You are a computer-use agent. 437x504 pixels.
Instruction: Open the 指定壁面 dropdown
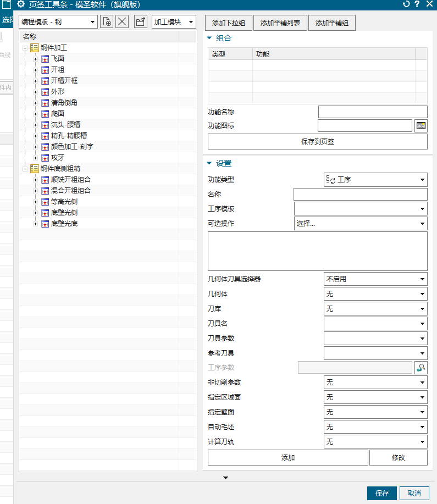[375, 412]
